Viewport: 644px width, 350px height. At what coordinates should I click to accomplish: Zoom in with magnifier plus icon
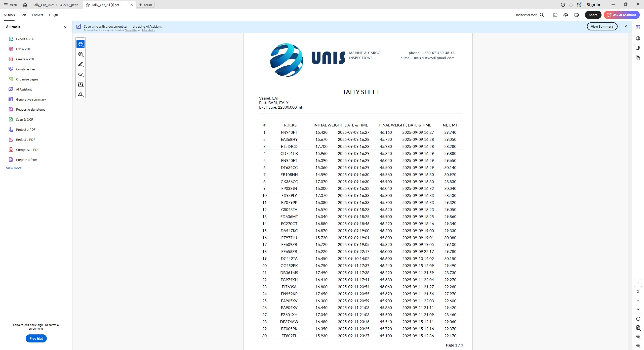pyautogui.click(x=638, y=337)
